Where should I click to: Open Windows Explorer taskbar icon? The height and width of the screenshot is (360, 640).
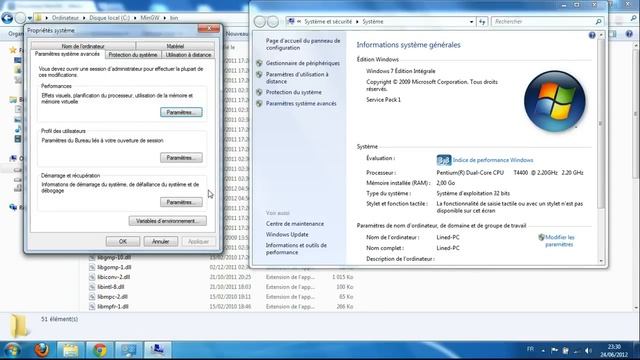point(70,350)
